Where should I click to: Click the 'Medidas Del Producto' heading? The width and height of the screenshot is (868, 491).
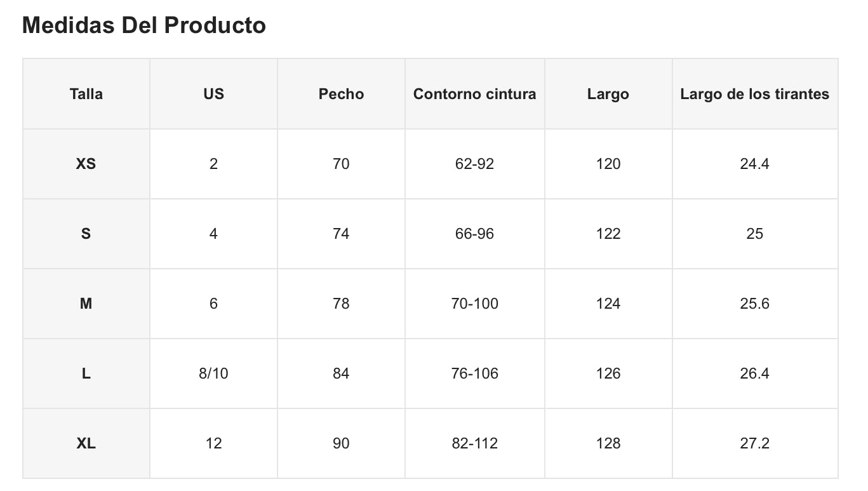[144, 25]
